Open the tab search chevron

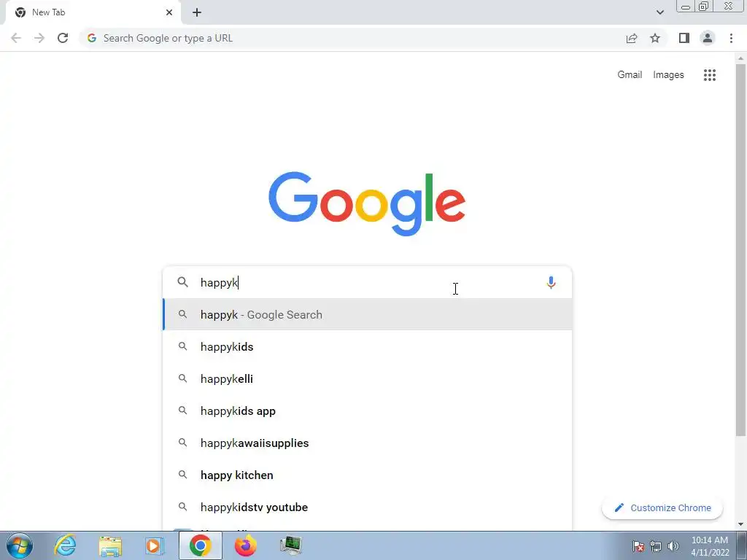pos(659,12)
